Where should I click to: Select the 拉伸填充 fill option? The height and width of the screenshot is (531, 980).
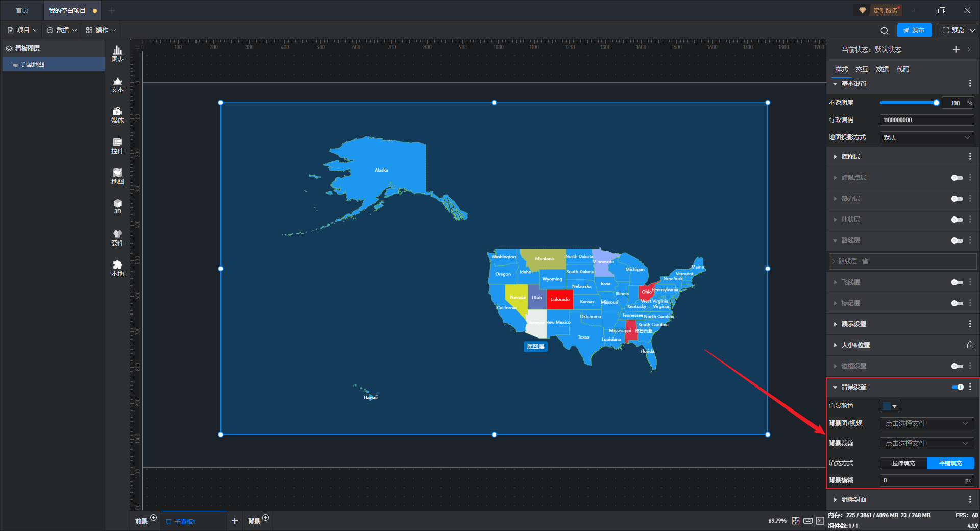[x=903, y=463]
